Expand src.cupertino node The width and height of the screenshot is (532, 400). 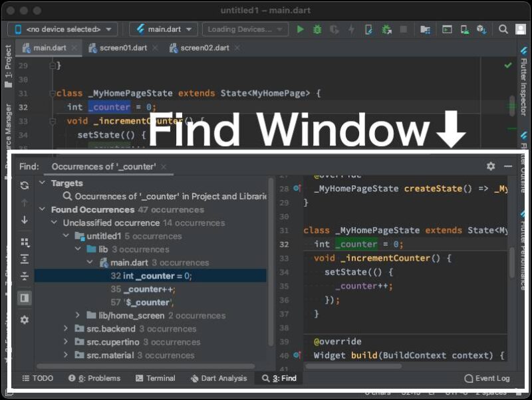(66, 342)
